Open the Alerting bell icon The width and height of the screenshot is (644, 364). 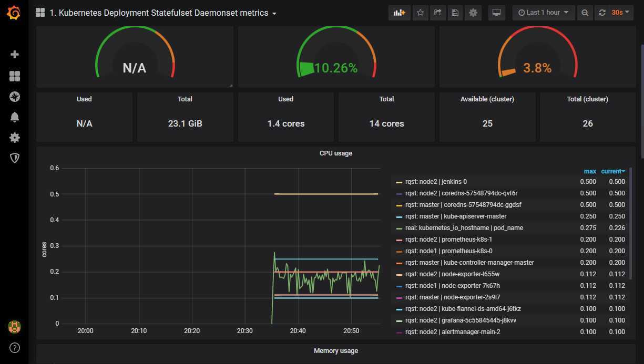(15, 117)
